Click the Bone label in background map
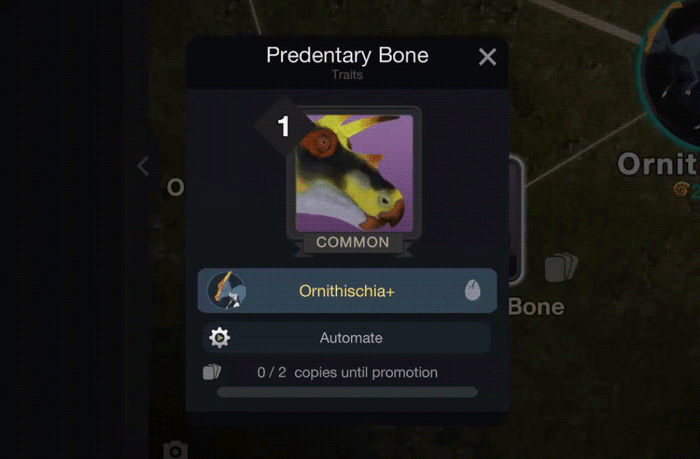Viewport: 700px width, 459px height. 536,307
